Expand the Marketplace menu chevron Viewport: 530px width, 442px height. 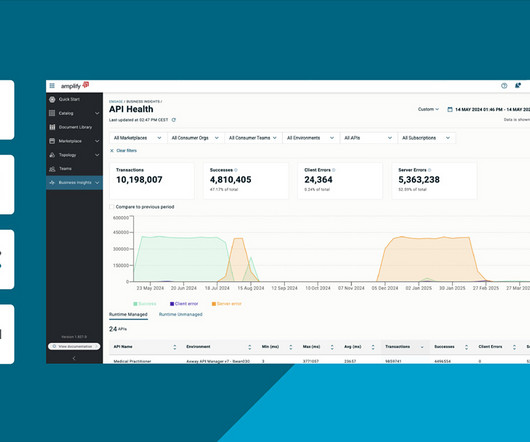pos(97,141)
